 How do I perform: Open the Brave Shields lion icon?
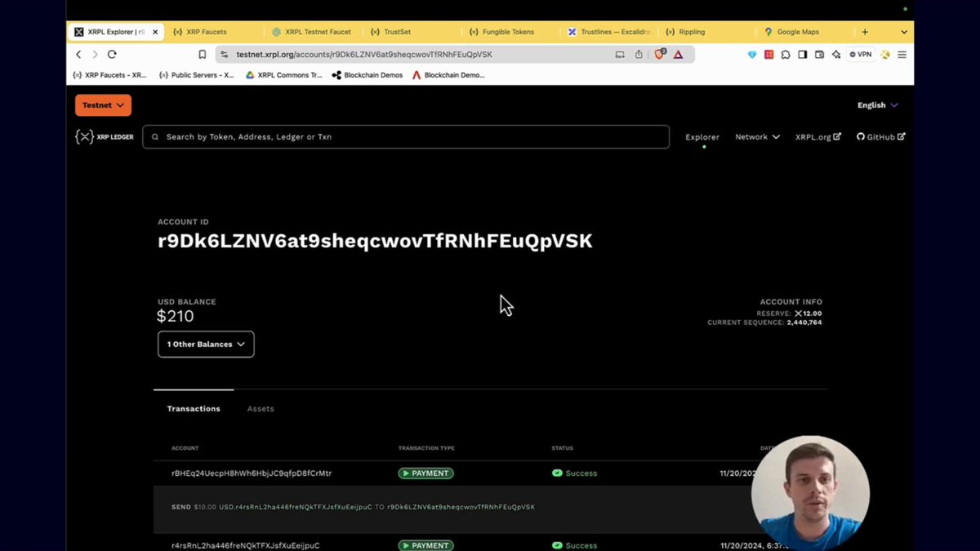(x=660, y=55)
